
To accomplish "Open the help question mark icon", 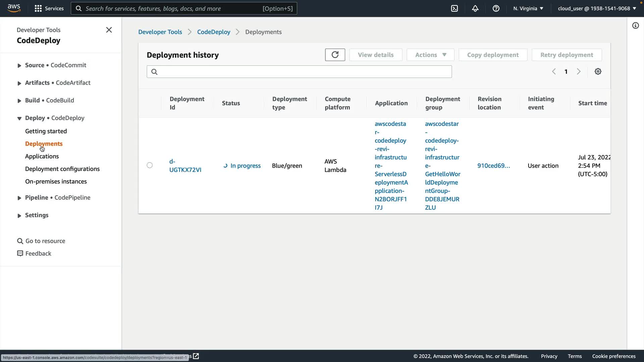I will pyautogui.click(x=496, y=8).
